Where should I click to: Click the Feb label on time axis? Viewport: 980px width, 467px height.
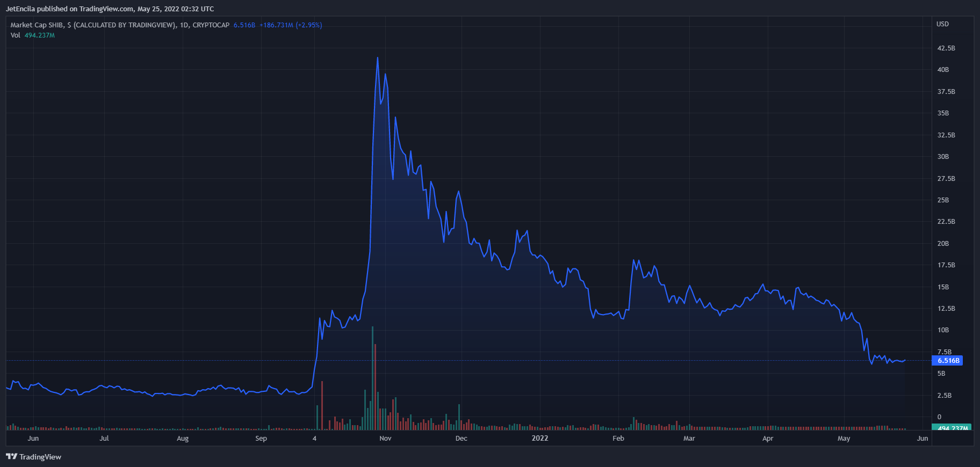[x=618, y=439]
